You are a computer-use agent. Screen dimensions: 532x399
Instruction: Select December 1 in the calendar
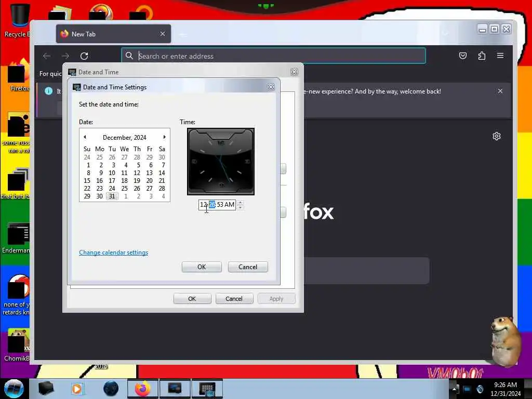88,165
